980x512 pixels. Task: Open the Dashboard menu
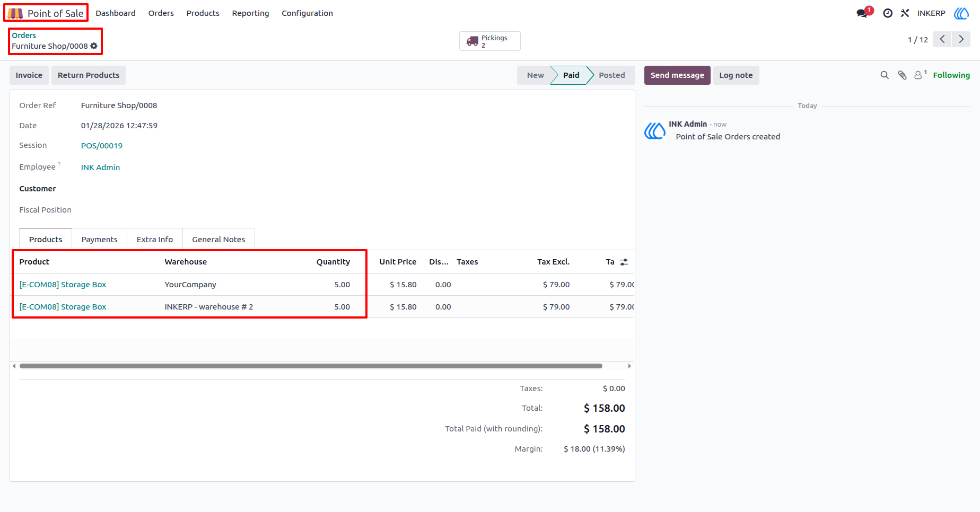[116, 13]
